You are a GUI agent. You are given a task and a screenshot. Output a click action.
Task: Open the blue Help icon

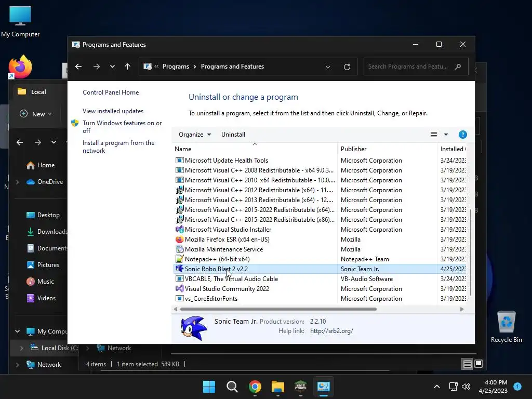click(462, 135)
